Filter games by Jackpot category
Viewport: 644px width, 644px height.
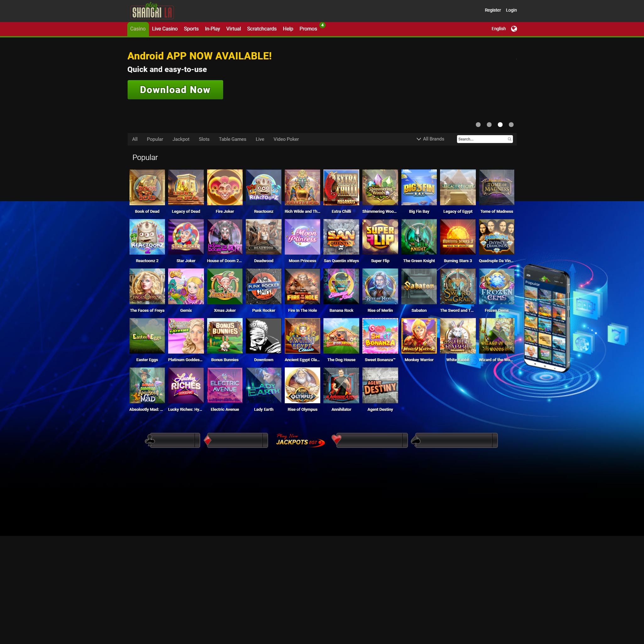pos(181,139)
